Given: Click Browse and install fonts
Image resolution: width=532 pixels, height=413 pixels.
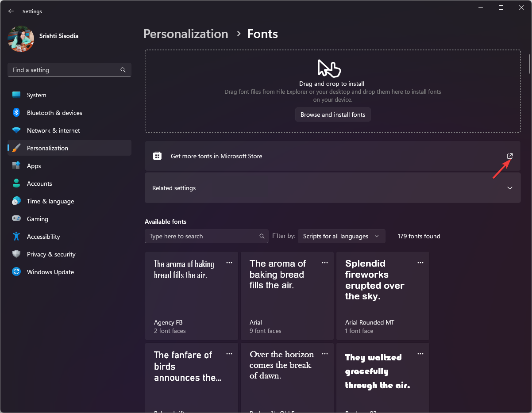Looking at the screenshot, I should [333, 114].
